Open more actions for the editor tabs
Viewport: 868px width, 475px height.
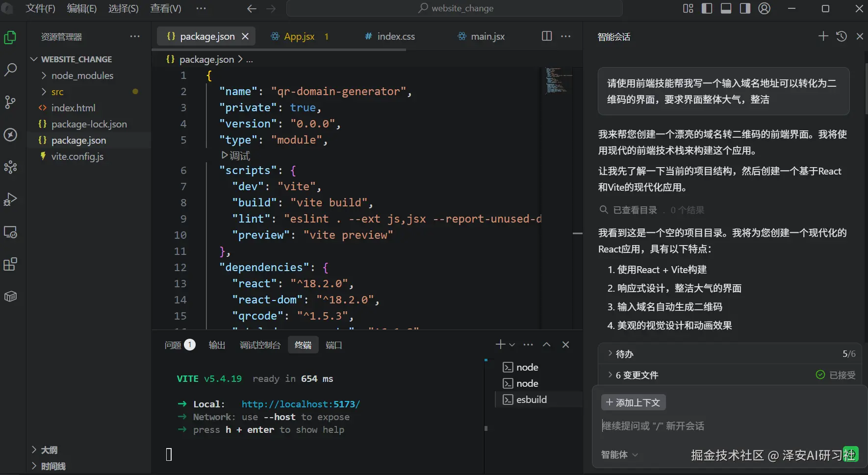tap(566, 36)
